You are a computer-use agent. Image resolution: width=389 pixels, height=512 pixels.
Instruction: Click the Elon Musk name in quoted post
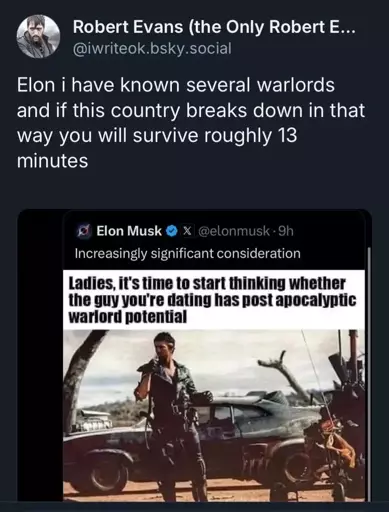coord(129,231)
